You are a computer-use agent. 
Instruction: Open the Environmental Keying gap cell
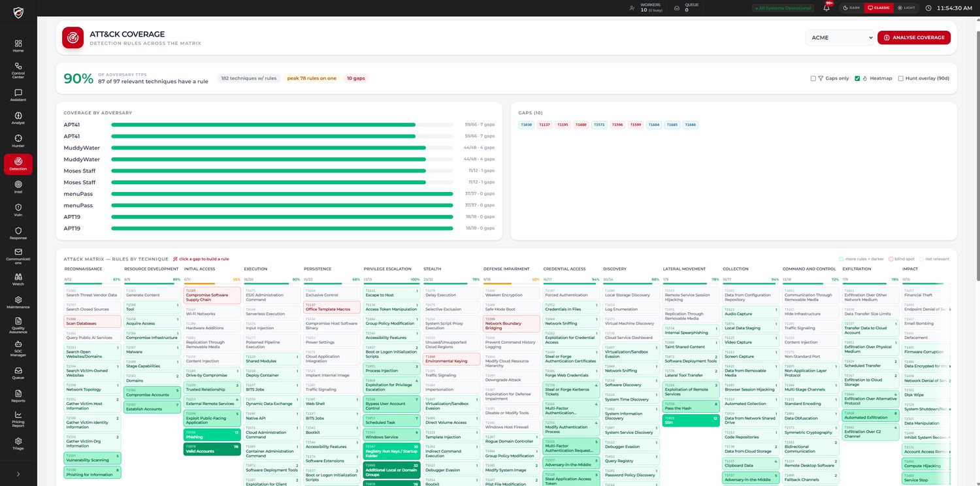coord(451,359)
